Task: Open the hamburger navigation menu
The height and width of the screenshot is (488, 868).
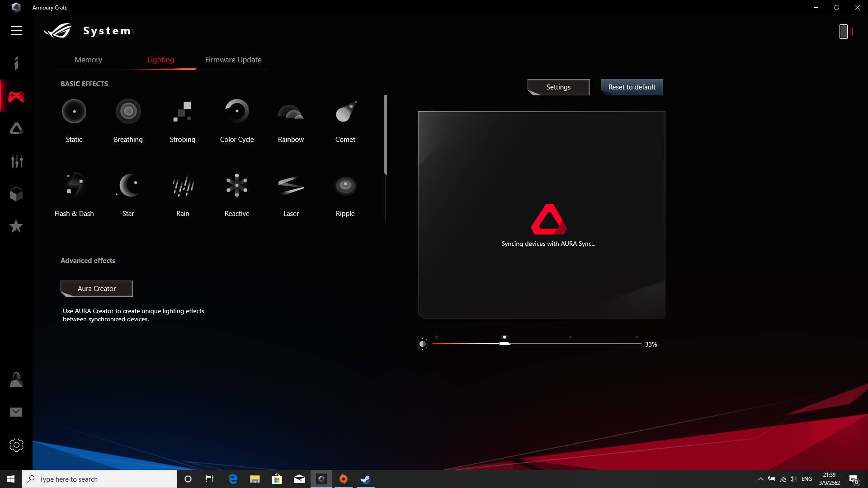Action: point(16,31)
